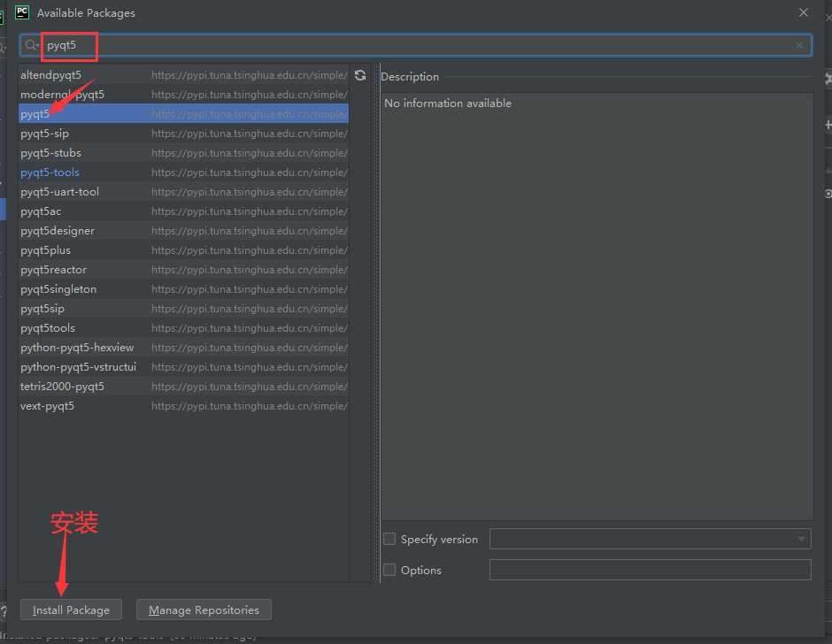The image size is (832, 644).
Task: Select the python-pyqt5-vstructui package
Action: tap(183, 367)
